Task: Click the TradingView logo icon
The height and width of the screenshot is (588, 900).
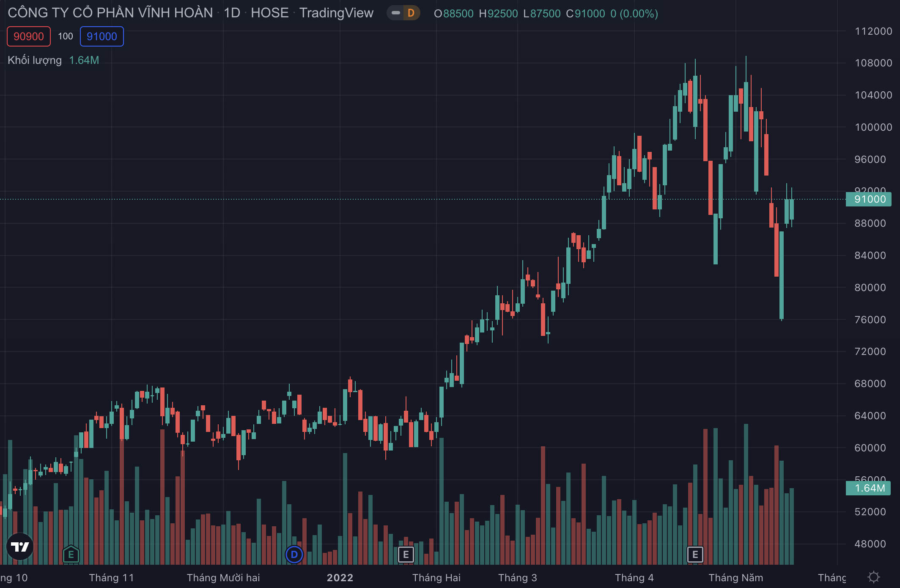Action: (x=20, y=547)
